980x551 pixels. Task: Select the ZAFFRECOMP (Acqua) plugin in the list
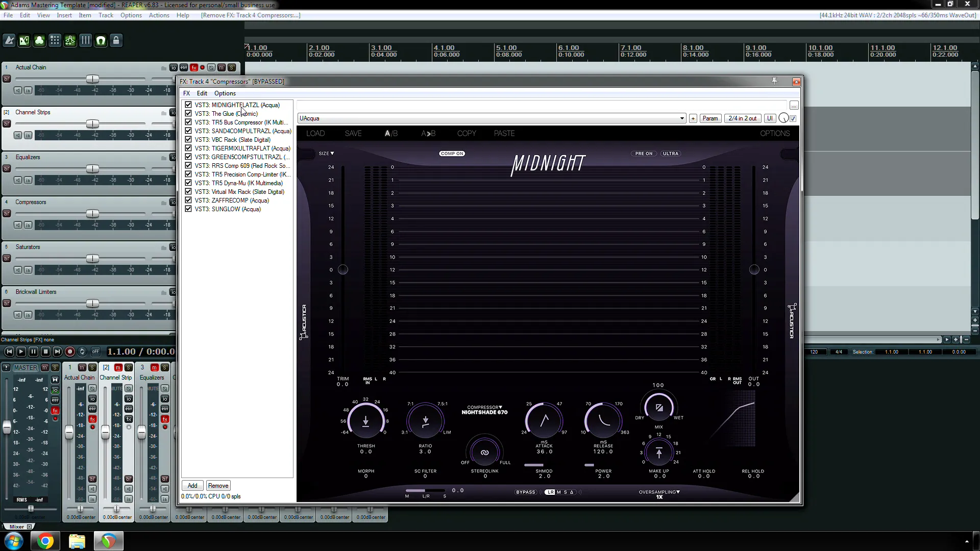pos(231,201)
